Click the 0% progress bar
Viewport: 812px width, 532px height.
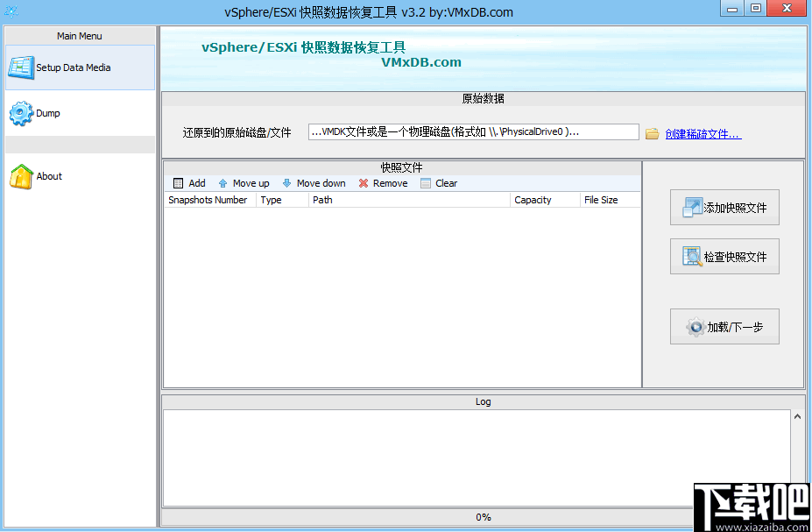(x=482, y=519)
